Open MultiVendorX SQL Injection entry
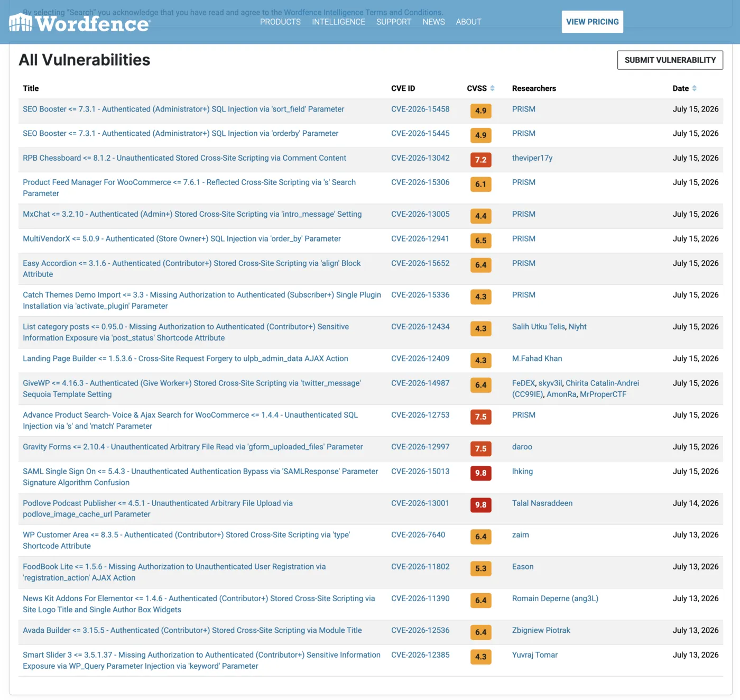 point(182,238)
